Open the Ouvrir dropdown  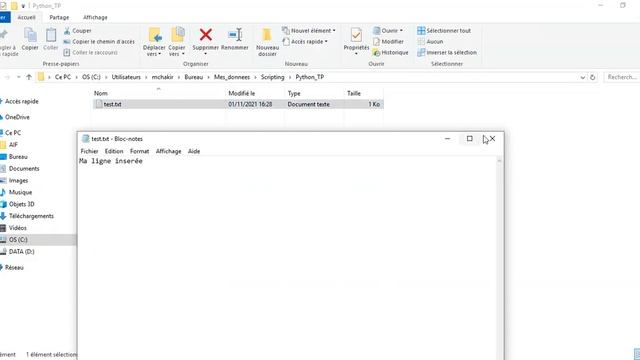point(388,31)
